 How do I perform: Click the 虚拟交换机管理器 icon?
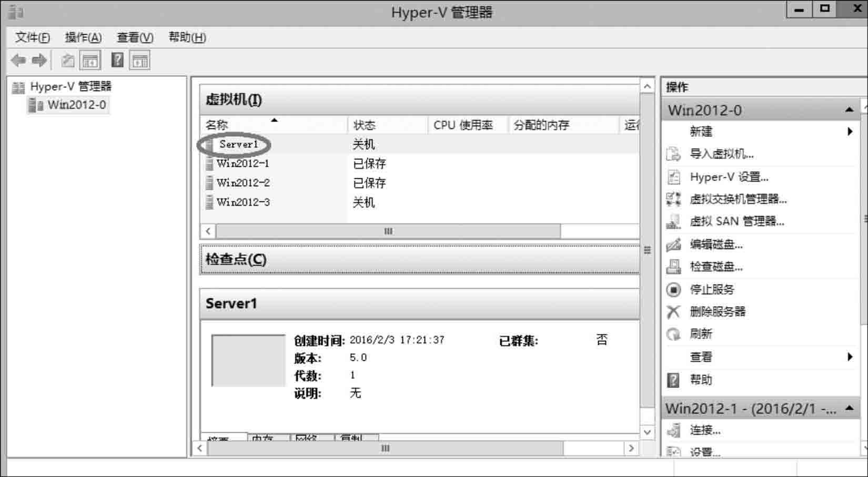pyautogui.click(x=673, y=199)
